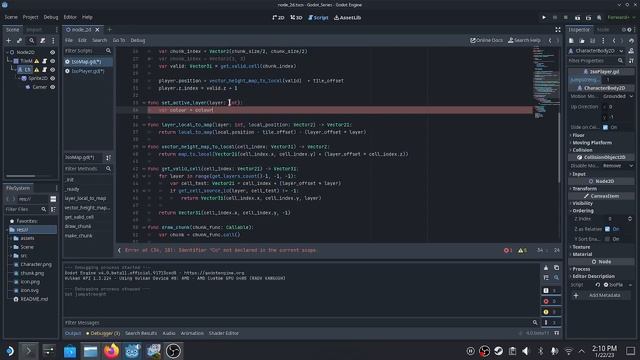The image size is (640, 360).
Task: Run the project with the play icon
Action: point(544,18)
